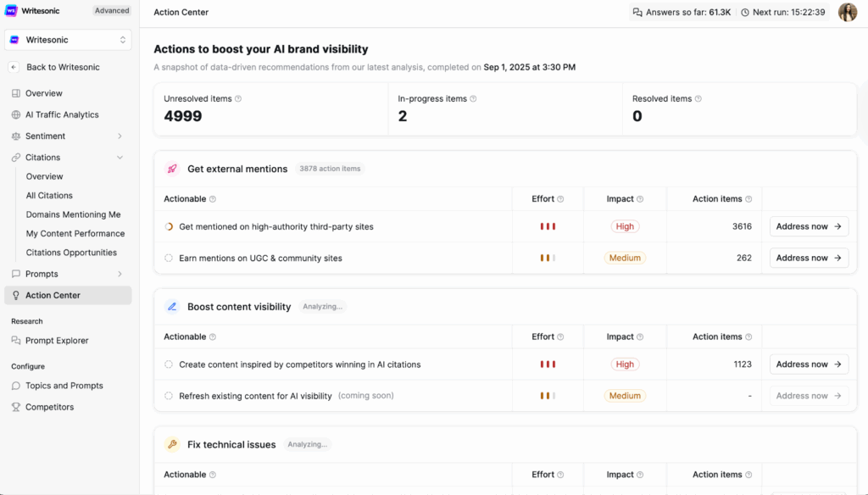Go to Domains Mentioning Me
The height and width of the screenshot is (495, 868).
(73, 214)
